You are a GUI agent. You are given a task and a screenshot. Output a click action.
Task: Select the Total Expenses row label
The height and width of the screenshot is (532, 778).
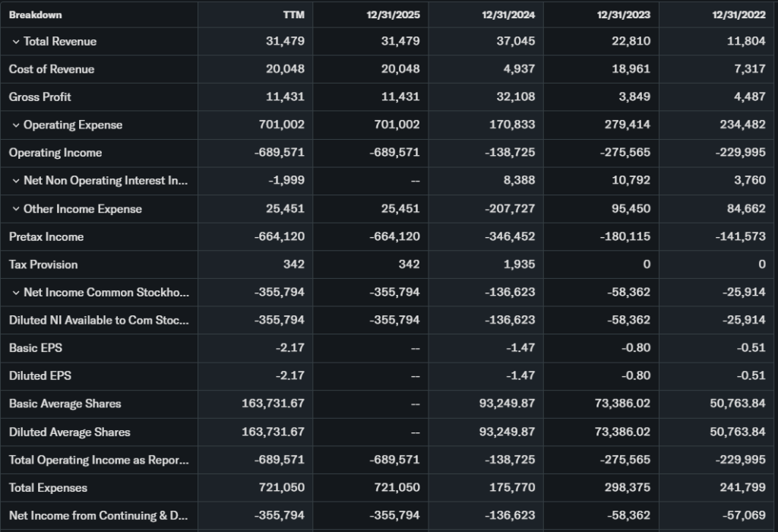coord(48,488)
